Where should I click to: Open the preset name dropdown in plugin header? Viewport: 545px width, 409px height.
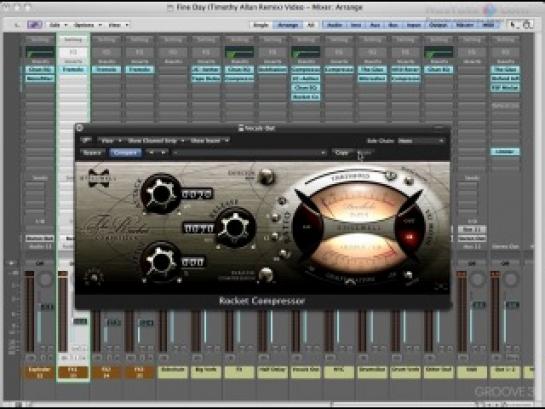[x=250, y=153]
